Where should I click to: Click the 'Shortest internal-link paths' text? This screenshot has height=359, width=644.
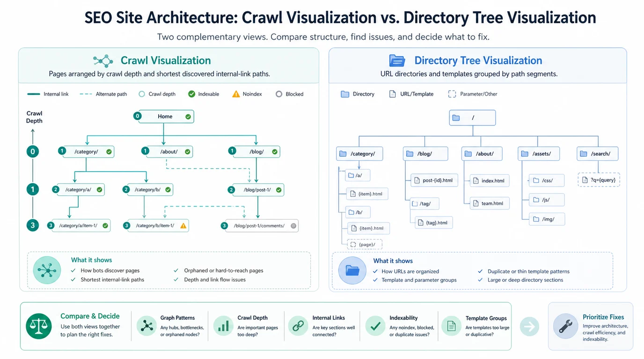tap(112, 280)
